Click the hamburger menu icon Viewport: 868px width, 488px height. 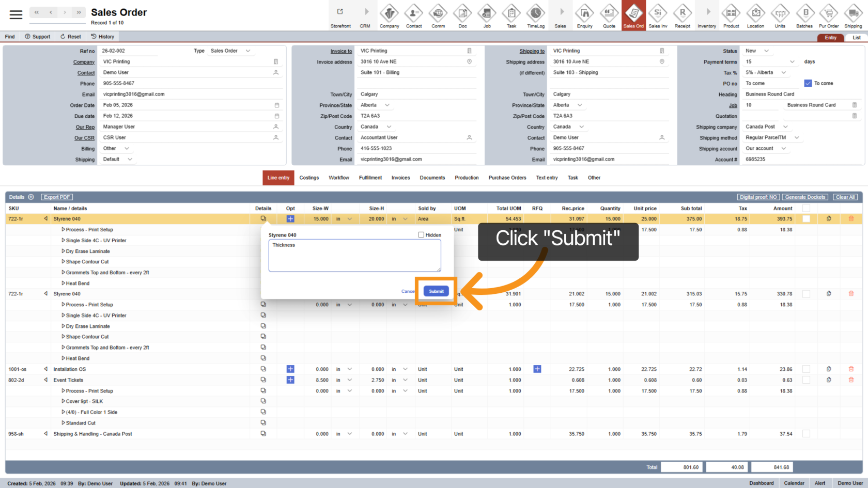tap(16, 14)
